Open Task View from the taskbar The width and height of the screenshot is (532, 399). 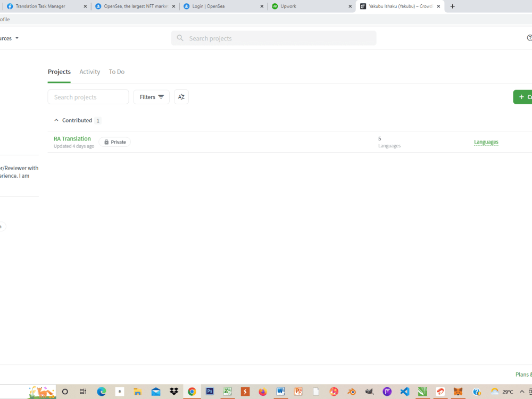coord(82,392)
